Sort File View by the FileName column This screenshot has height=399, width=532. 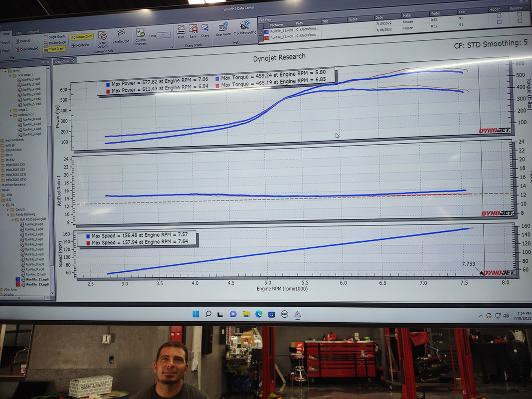coord(281,24)
